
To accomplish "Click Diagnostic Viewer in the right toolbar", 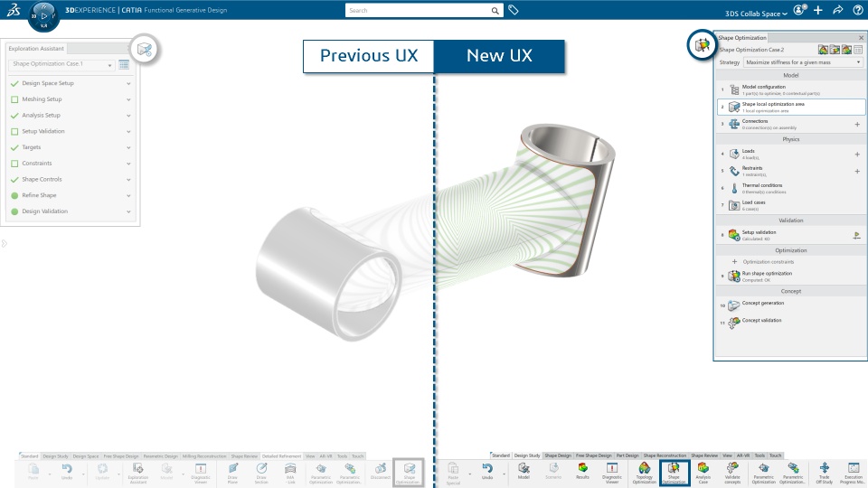I will [612, 474].
